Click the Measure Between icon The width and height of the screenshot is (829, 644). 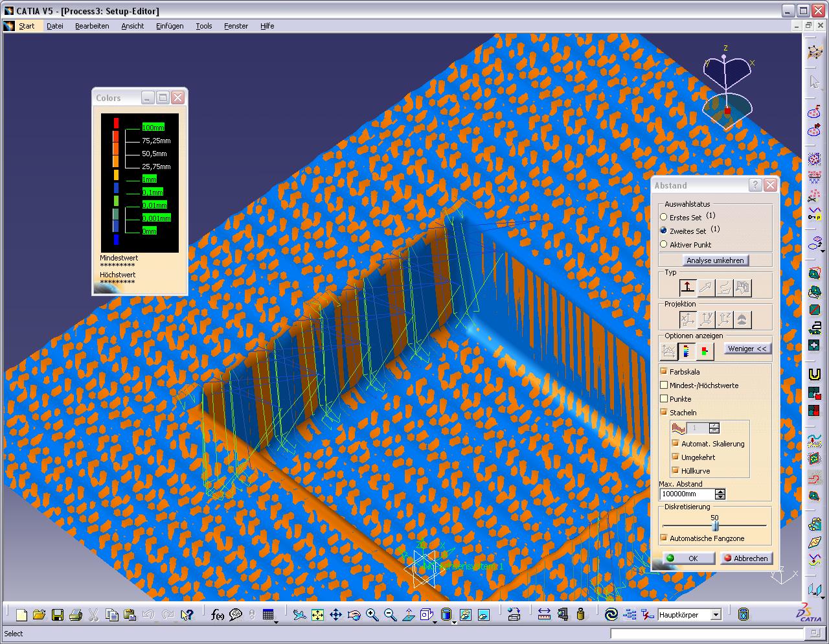pos(544,614)
